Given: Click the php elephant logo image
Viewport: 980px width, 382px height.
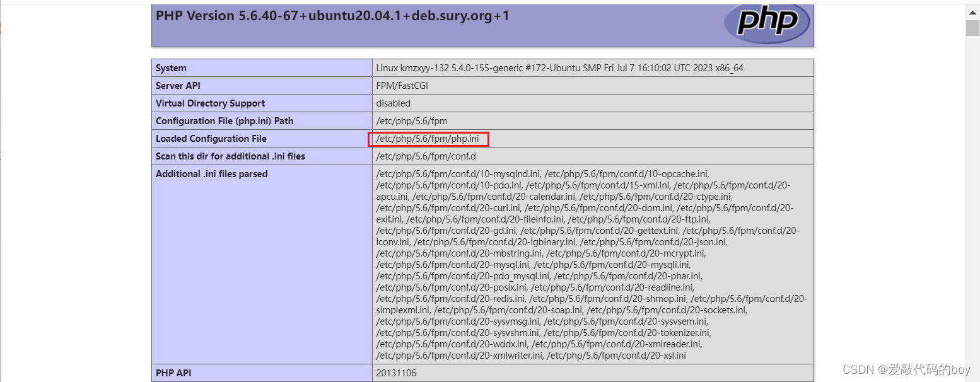Looking at the screenshot, I should click(766, 23).
